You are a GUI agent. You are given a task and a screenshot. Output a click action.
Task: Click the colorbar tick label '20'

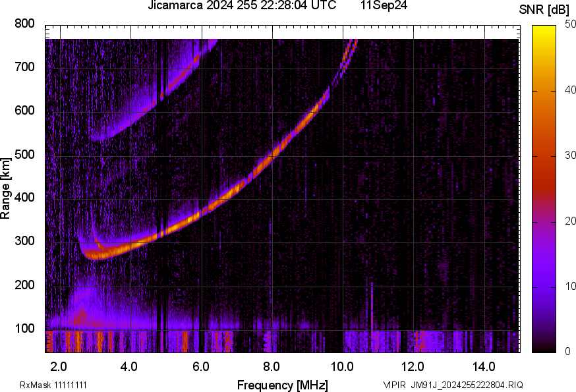570,221
